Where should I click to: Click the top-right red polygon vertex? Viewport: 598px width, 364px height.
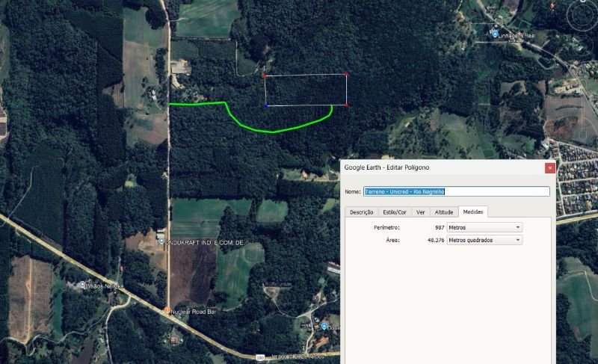click(347, 74)
